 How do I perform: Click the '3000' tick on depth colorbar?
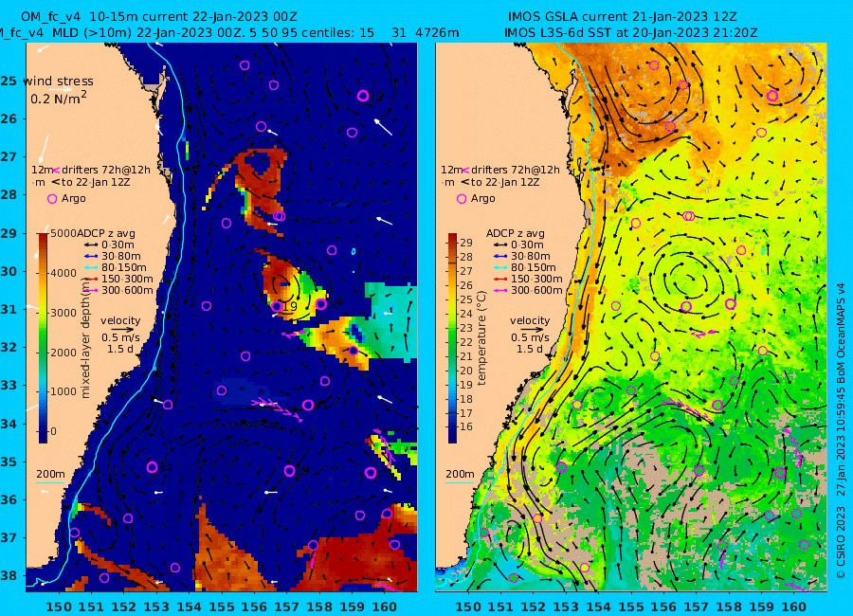[64, 313]
